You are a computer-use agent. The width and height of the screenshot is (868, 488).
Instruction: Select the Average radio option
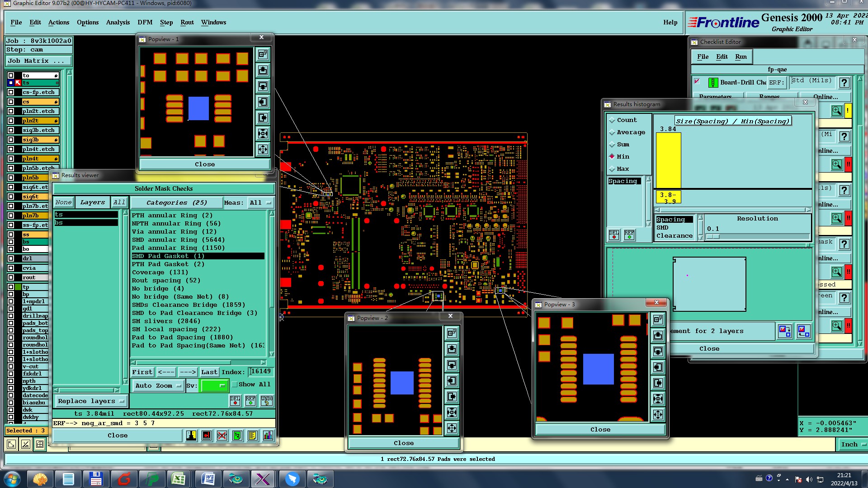pos(612,132)
